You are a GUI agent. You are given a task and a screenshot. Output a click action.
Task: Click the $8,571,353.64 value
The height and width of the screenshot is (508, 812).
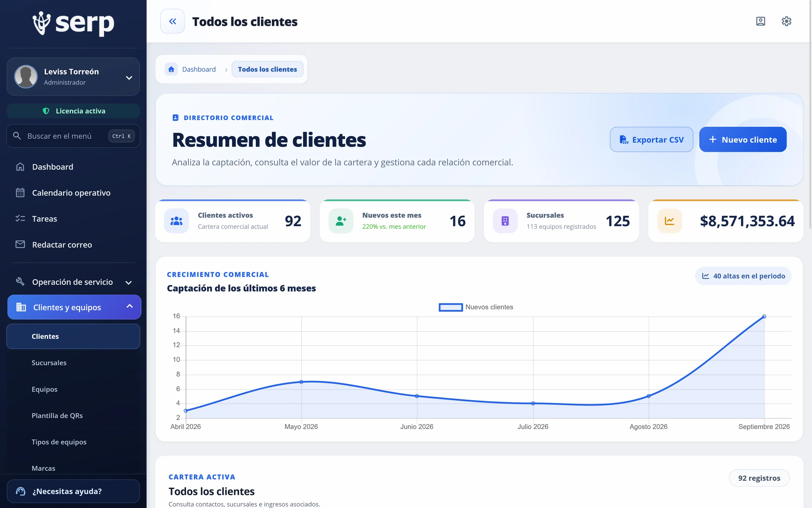pyautogui.click(x=747, y=221)
